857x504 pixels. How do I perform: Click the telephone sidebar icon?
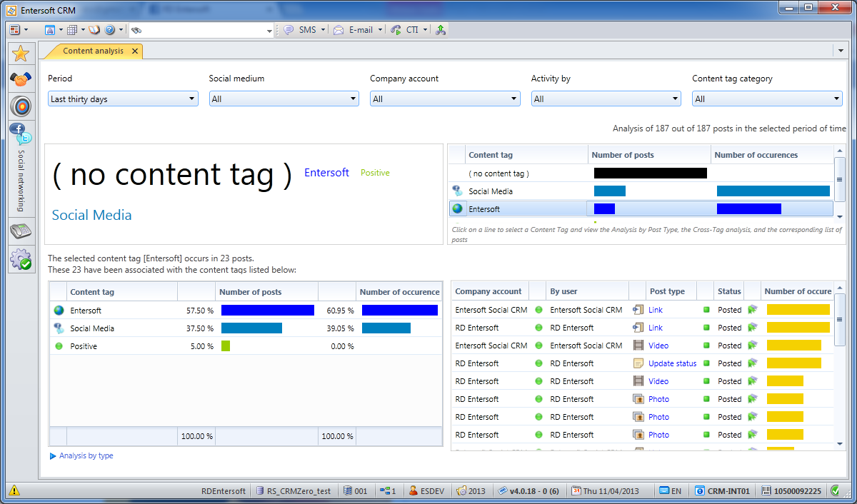click(21, 231)
